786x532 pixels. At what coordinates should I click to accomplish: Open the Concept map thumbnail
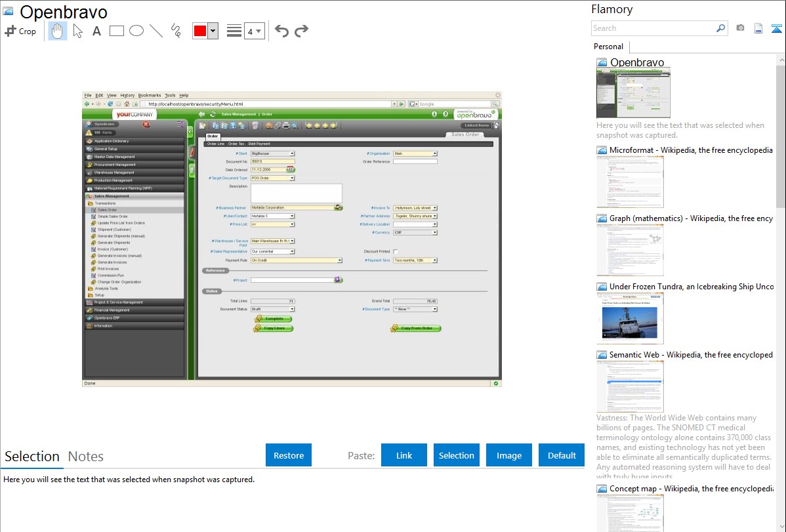tap(630, 513)
